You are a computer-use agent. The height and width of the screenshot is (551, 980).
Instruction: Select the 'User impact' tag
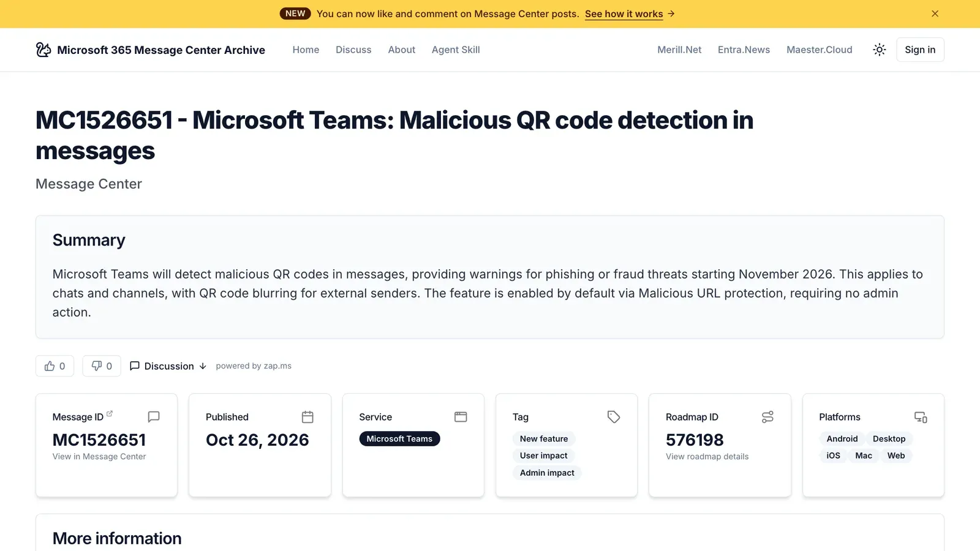(x=543, y=455)
